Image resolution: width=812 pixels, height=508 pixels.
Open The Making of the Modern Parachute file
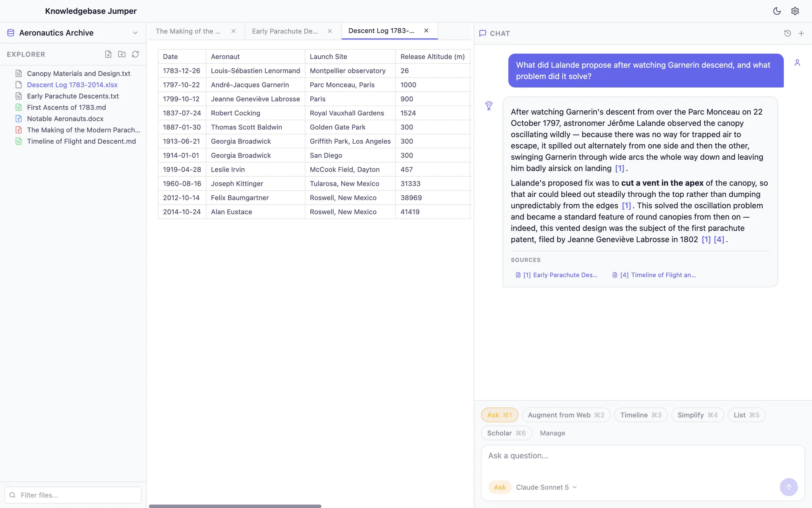(x=83, y=130)
